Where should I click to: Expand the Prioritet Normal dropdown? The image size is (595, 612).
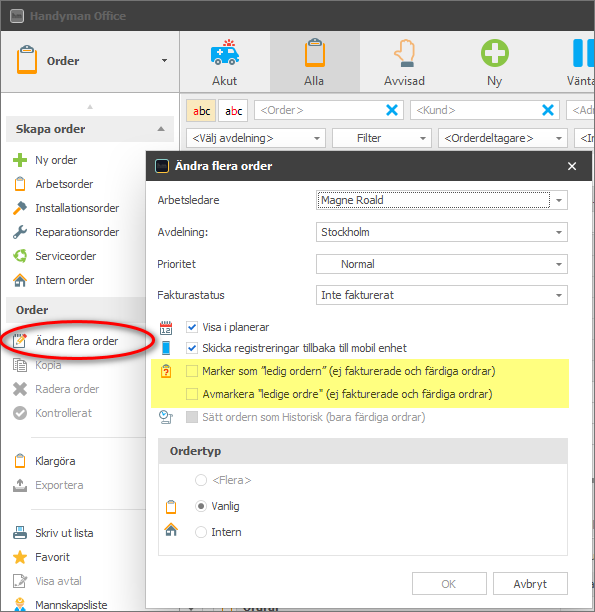click(x=442, y=264)
